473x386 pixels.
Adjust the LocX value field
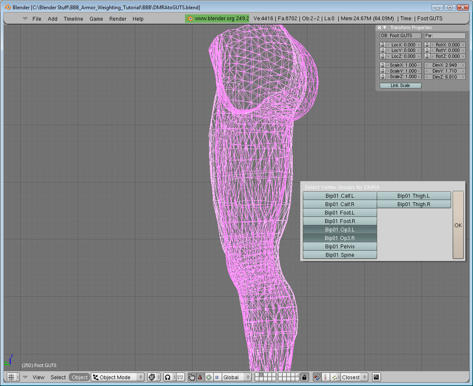(x=403, y=45)
